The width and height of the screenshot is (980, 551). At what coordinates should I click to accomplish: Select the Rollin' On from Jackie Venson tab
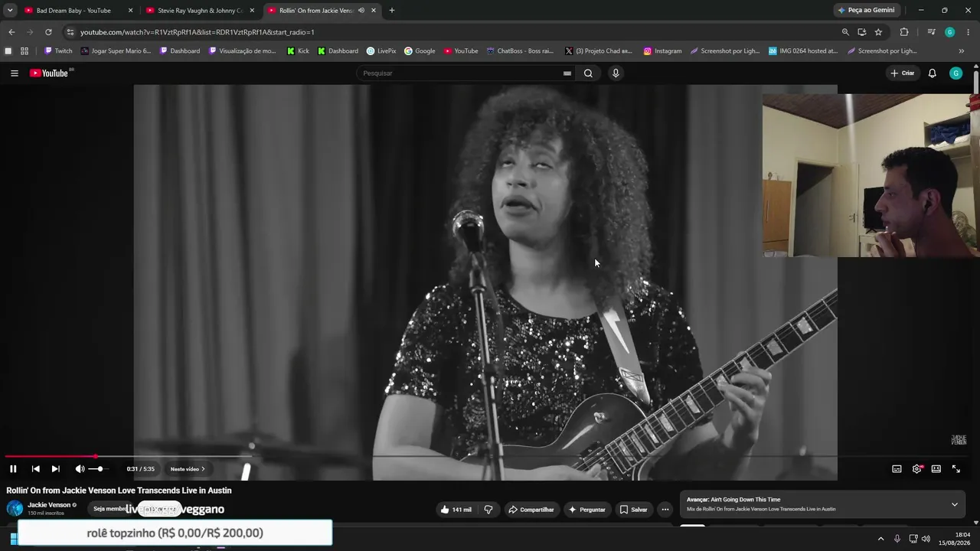click(x=315, y=11)
